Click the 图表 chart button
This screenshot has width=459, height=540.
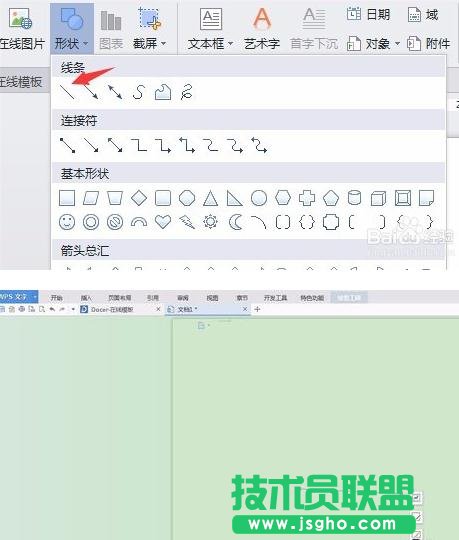point(111,29)
